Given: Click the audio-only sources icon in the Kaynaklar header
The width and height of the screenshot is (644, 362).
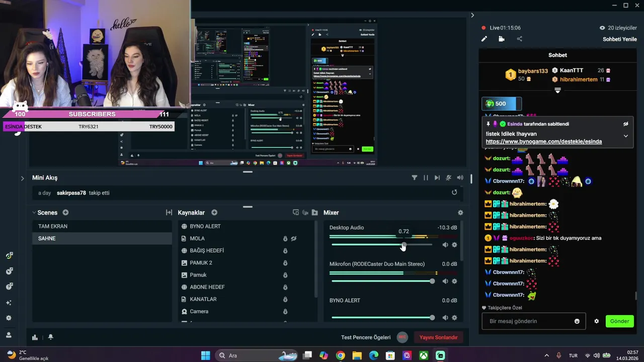Looking at the screenshot, I should point(305,213).
